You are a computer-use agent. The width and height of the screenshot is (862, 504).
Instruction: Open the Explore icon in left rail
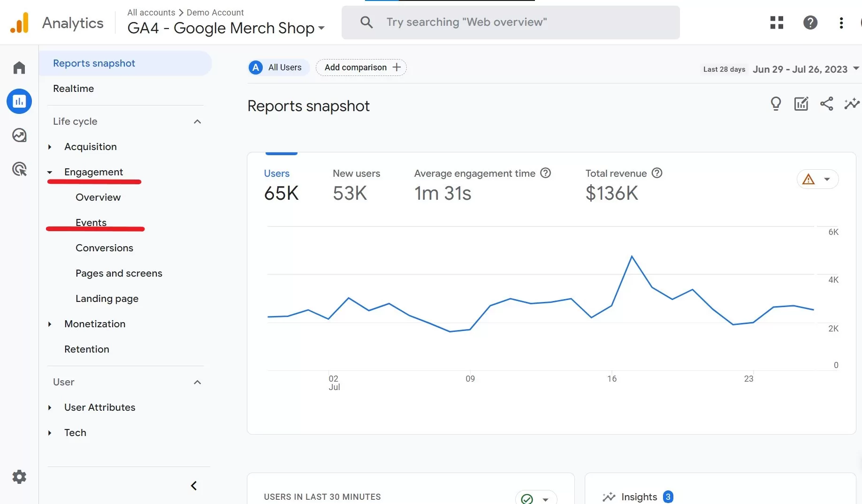19,135
